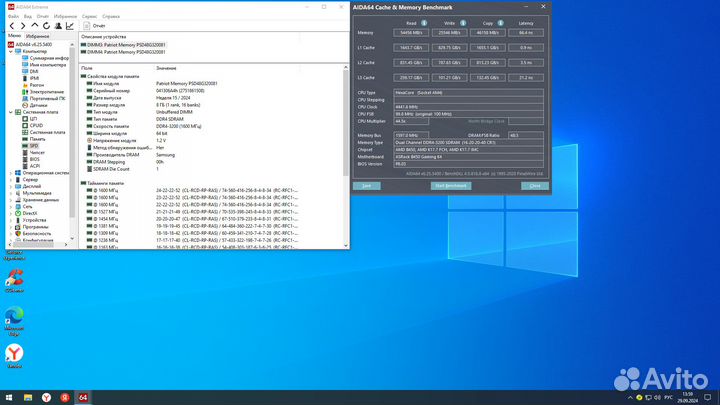Open the Отчёт menu in menu bar
Screen dimensions: 720x405
[43, 17]
